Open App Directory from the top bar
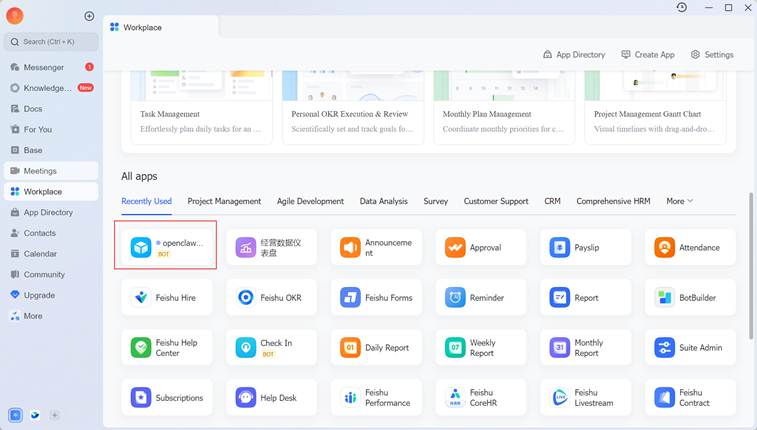The width and height of the screenshot is (757, 430). coord(574,55)
